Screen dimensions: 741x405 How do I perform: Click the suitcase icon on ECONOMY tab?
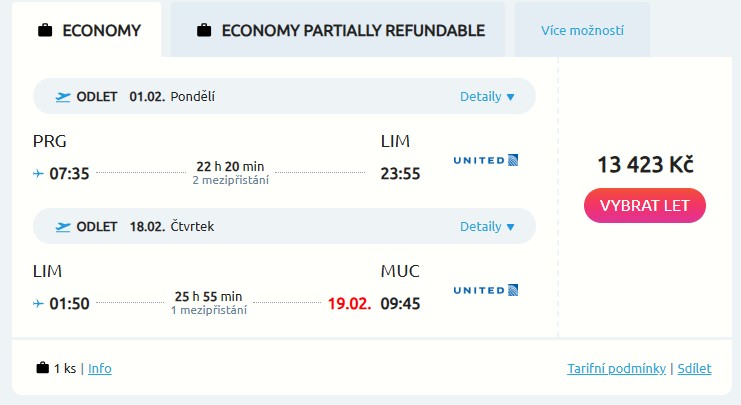pyautogui.click(x=44, y=30)
